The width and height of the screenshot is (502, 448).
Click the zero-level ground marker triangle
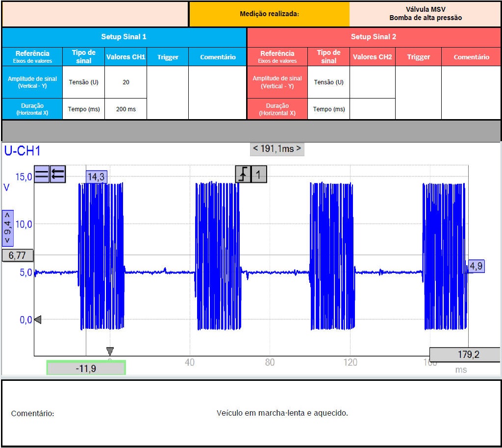click(38, 320)
